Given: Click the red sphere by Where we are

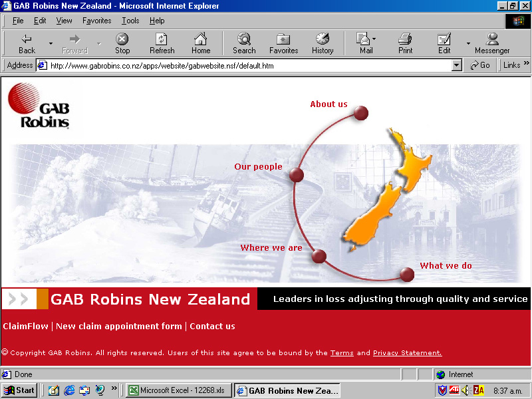Looking at the screenshot, I should pyautogui.click(x=319, y=256).
